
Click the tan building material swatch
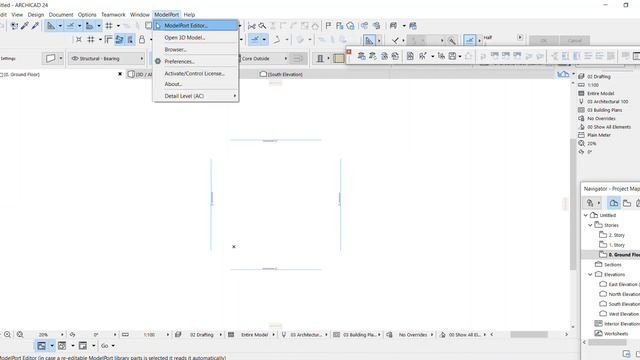tap(339, 58)
